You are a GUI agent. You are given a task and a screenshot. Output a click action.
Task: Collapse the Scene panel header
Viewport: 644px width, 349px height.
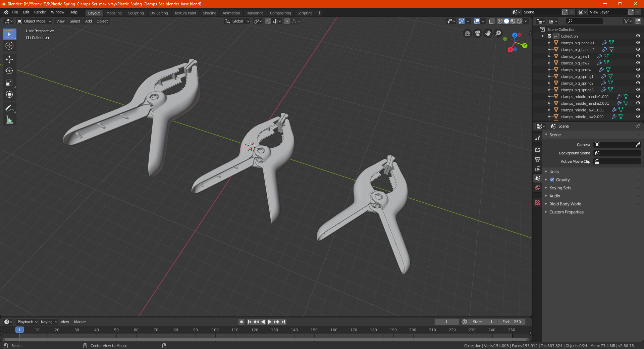click(555, 135)
